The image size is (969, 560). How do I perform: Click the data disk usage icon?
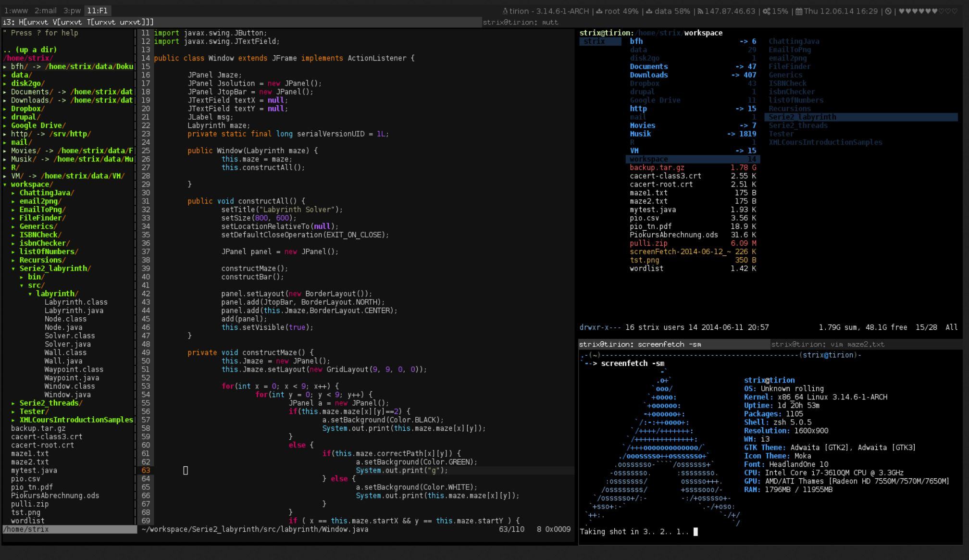click(x=649, y=11)
